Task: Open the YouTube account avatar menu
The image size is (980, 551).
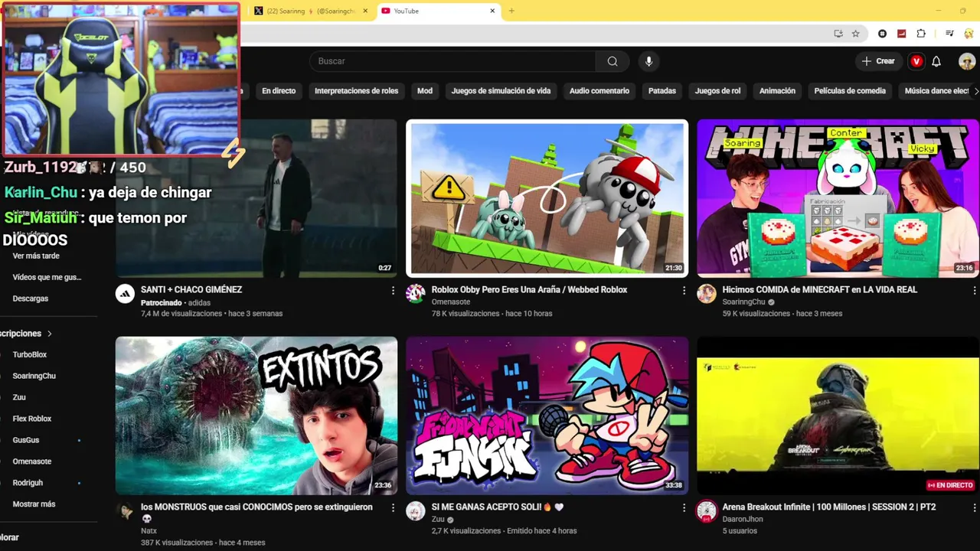Action: pyautogui.click(x=967, y=61)
